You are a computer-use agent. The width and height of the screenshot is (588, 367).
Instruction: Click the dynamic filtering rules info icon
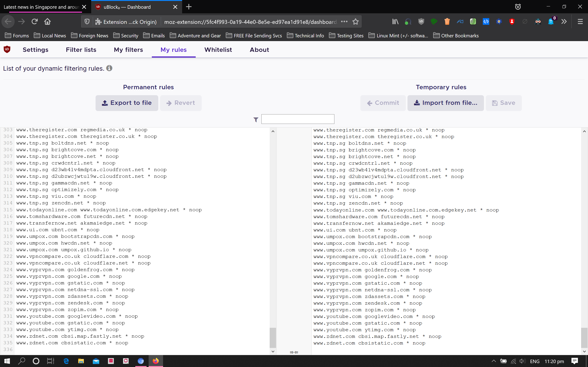coord(109,68)
